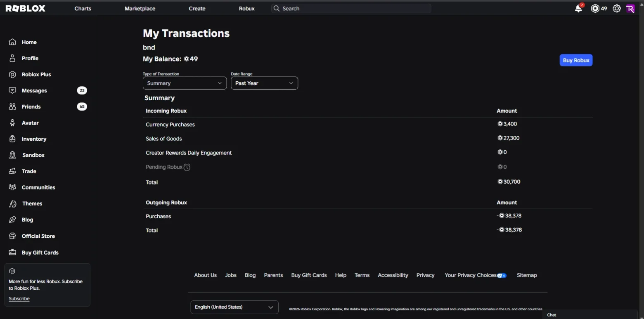Click the Friends count badge 65
644x319 pixels.
[x=82, y=106]
